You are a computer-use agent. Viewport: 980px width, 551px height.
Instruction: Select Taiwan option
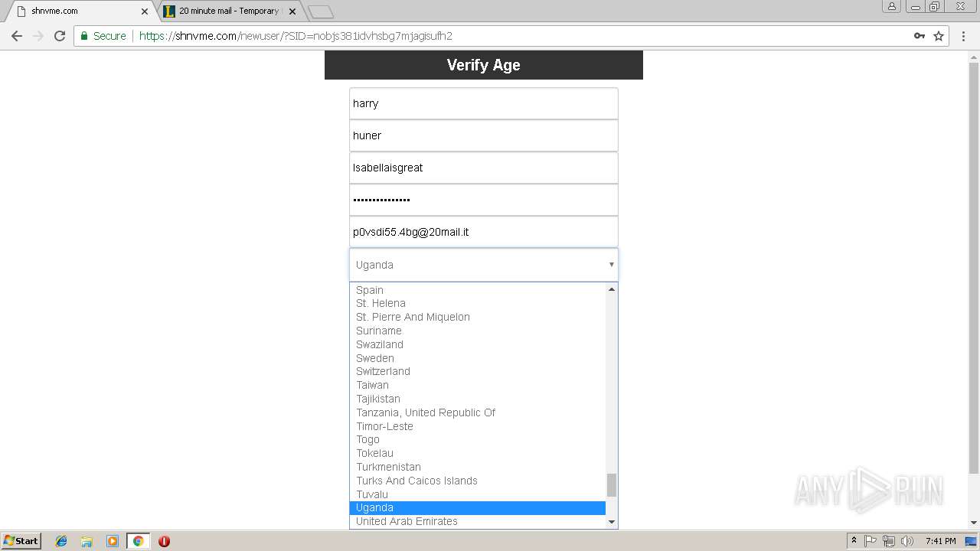click(478, 385)
